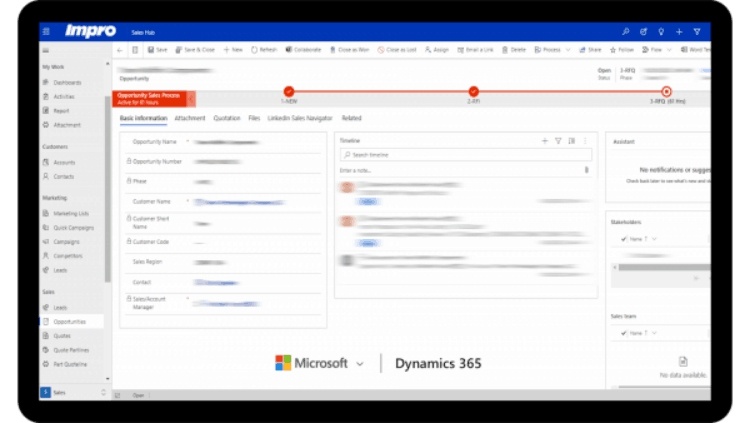Screen dimensions: 750x423
Task: Open the Timeline filter funnel
Action: (x=558, y=141)
